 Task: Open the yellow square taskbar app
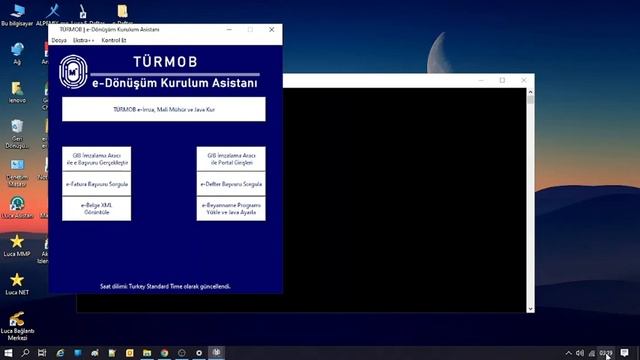pos(130,353)
